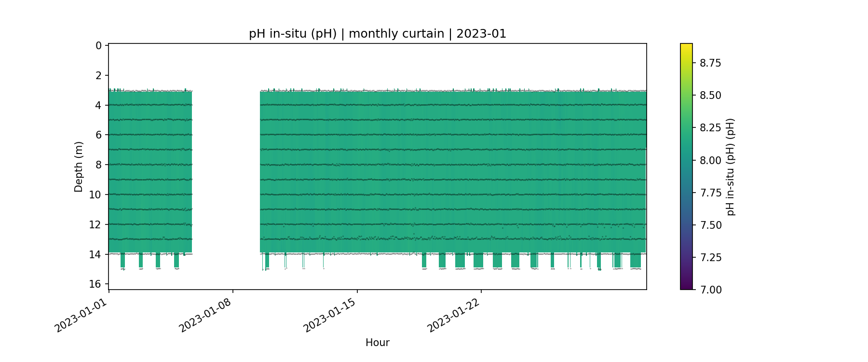868x362 pixels.
Task: Select the 2023-01-01 date tick label
Action: click(x=80, y=315)
